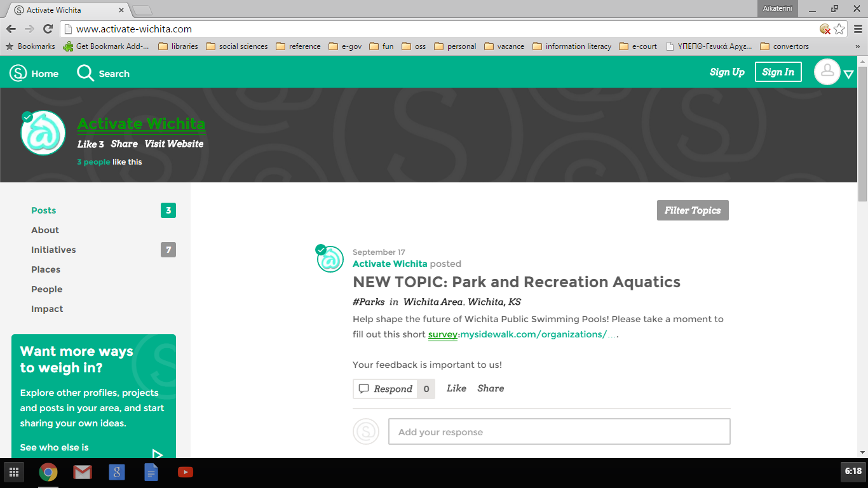The width and height of the screenshot is (868, 488).
Task: Select Posts in the sidebar
Action: point(44,210)
